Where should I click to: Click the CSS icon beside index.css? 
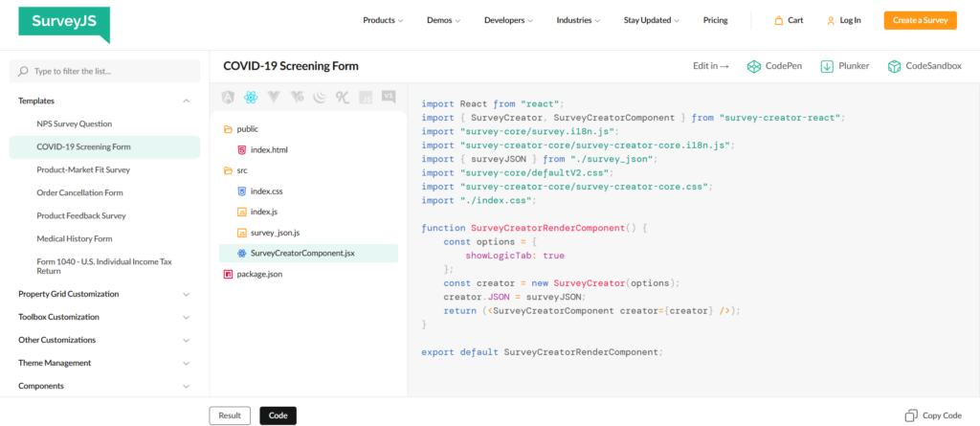tap(242, 191)
